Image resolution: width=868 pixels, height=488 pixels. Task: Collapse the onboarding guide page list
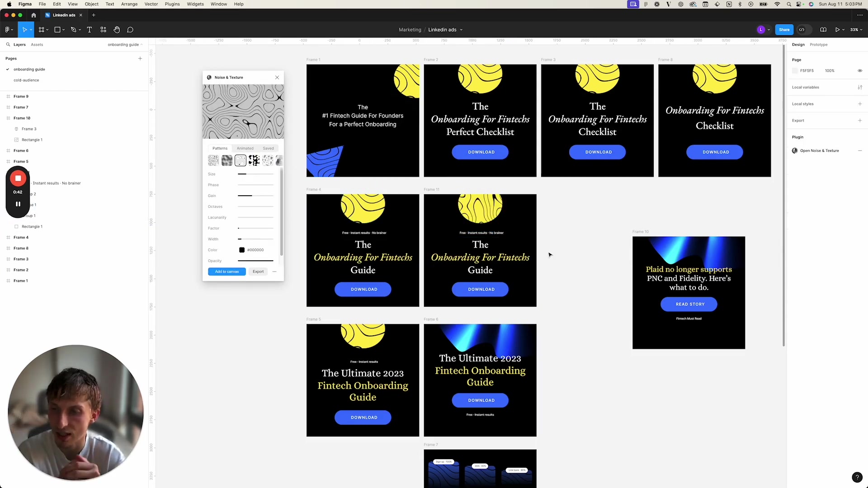(x=125, y=45)
